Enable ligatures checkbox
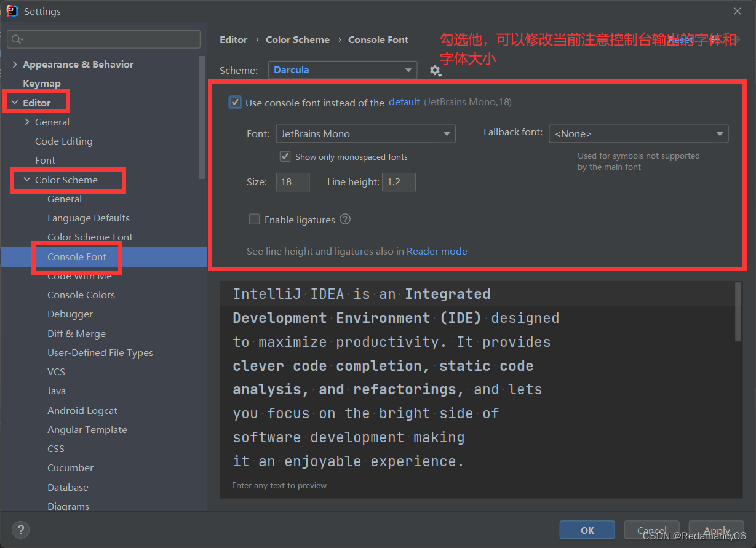 (x=254, y=220)
